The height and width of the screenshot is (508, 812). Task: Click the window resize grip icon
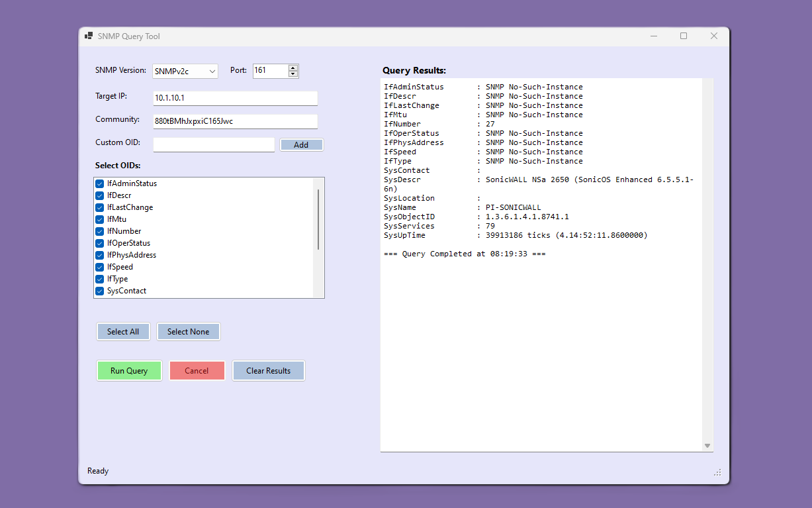point(717,472)
